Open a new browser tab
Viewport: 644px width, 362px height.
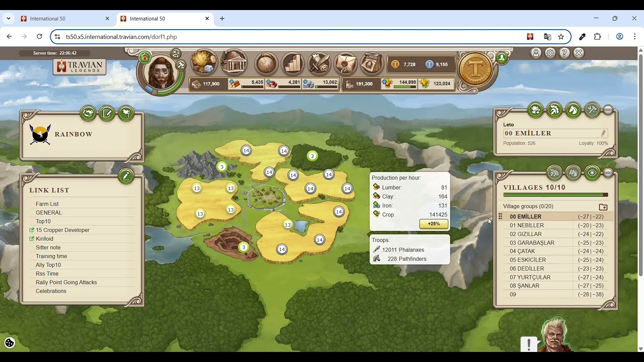(x=222, y=19)
